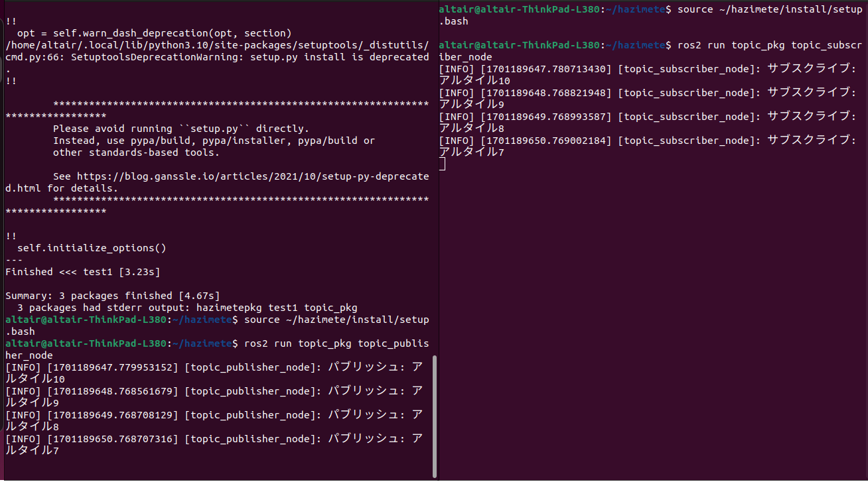
Task: Click the "Summary: 3 packages finished" line
Action: [112, 296]
